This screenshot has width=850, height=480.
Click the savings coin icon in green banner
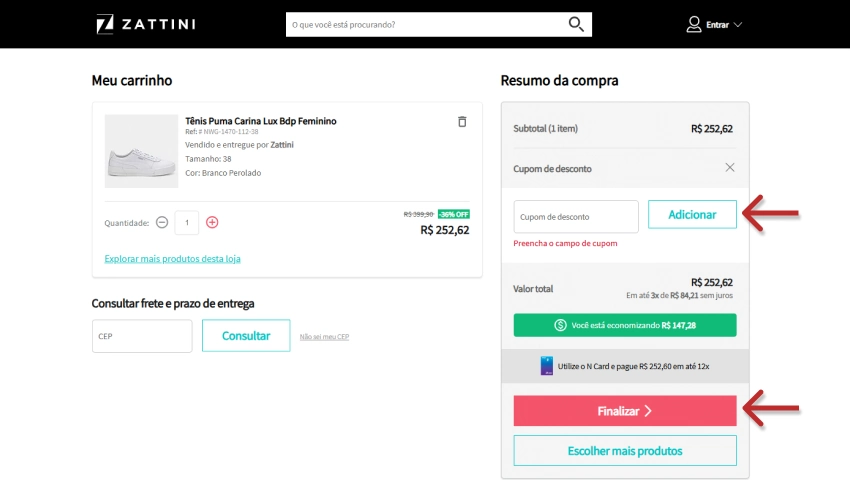coord(560,325)
